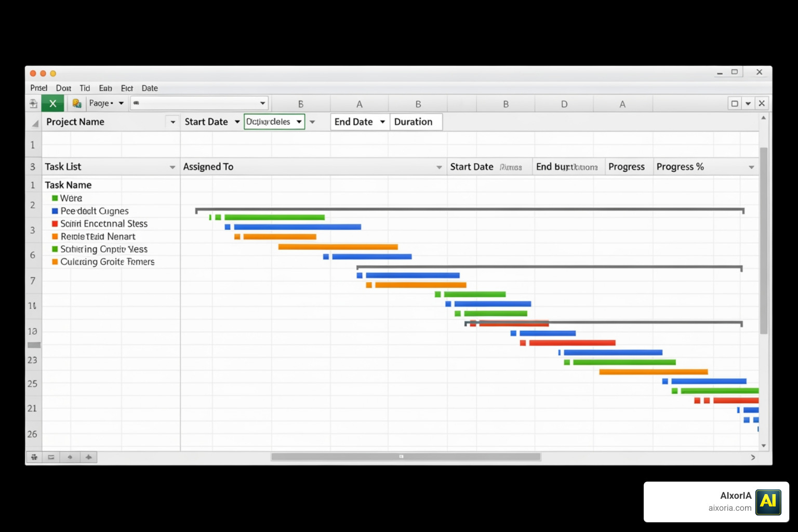
Task: Click the red swatch next to Scirirl Encetnnal Stess
Action: tap(55, 224)
